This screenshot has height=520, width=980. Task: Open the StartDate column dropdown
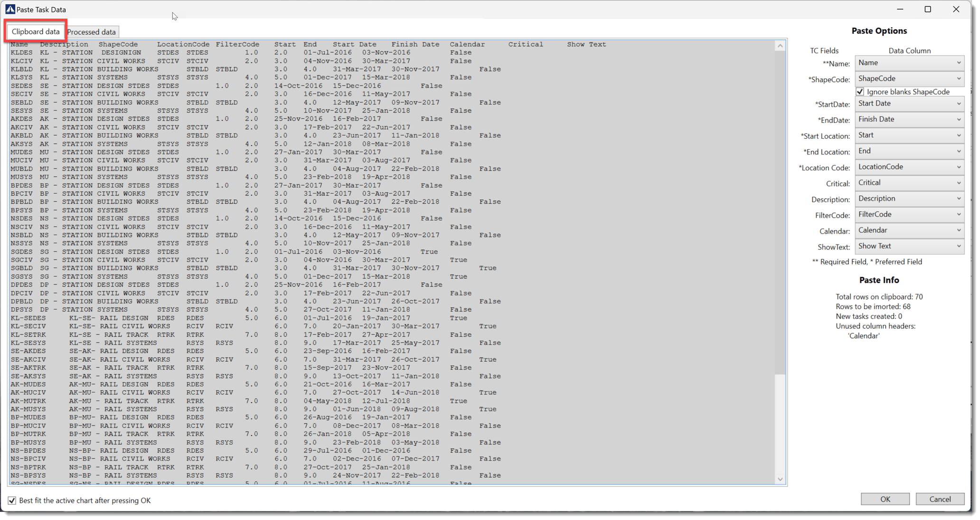909,104
